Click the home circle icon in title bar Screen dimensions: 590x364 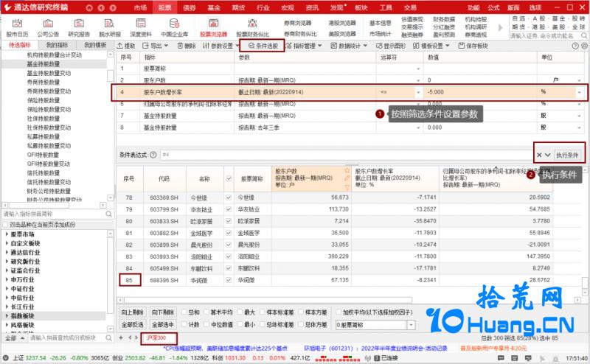click(88, 7)
